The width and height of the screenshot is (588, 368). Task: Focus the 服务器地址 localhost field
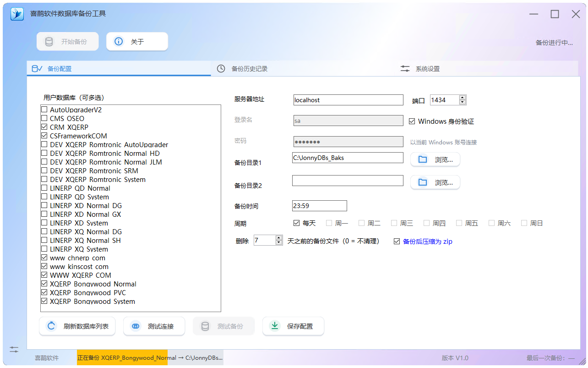(348, 100)
